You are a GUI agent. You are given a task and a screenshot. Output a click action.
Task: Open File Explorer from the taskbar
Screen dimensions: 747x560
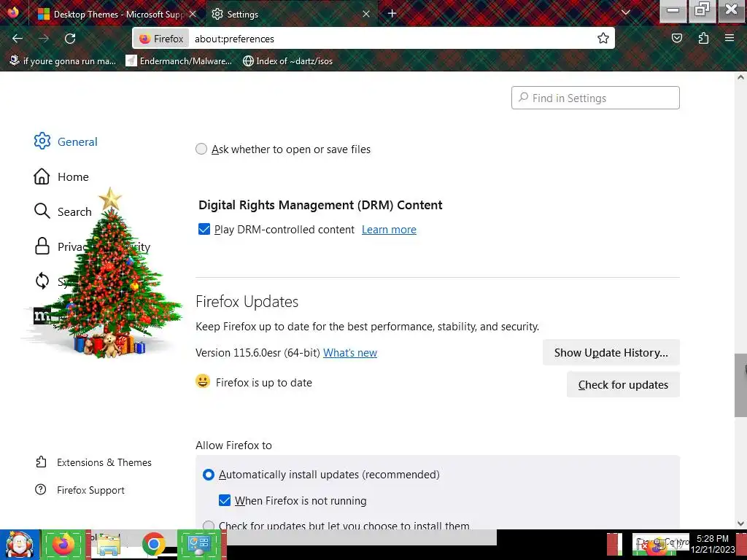pyautogui.click(x=109, y=545)
